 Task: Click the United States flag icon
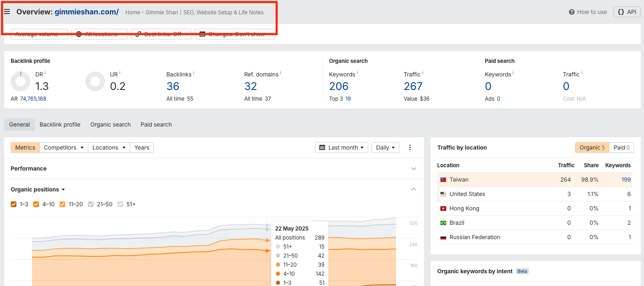click(x=443, y=194)
